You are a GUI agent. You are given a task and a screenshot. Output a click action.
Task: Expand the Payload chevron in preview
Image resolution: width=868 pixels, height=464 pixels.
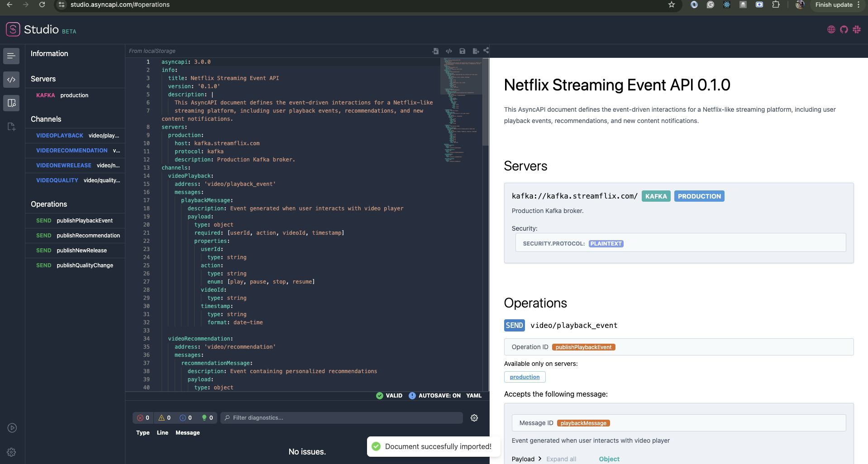click(539, 459)
